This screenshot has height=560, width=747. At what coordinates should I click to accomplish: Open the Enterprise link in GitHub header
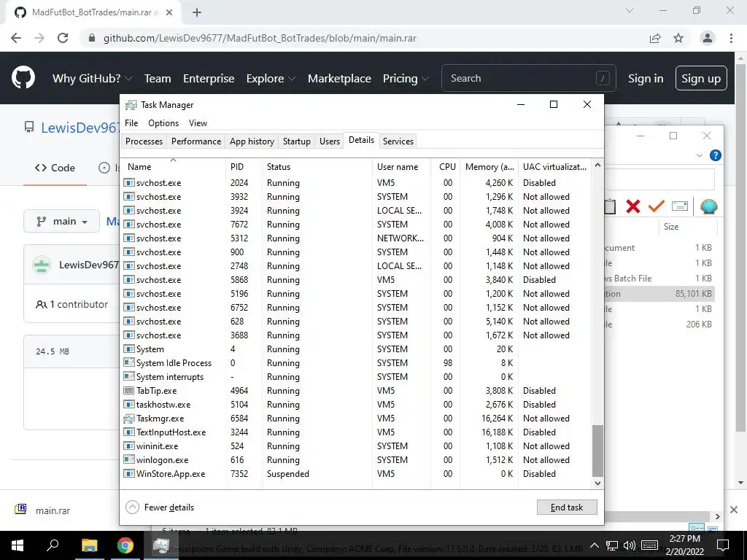coord(209,79)
